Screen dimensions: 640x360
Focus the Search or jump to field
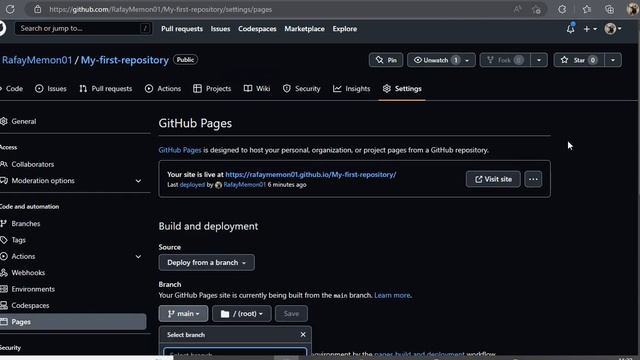pyautogui.click(x=83, y=28)
